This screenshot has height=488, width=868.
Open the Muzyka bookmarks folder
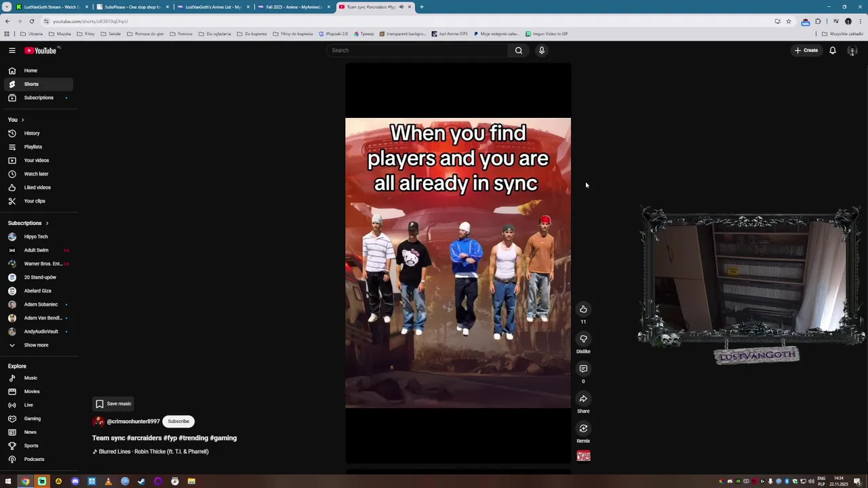click(60, 34)
